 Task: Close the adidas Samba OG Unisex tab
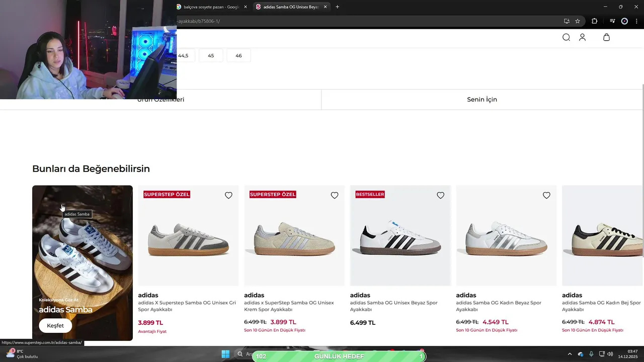325,7
